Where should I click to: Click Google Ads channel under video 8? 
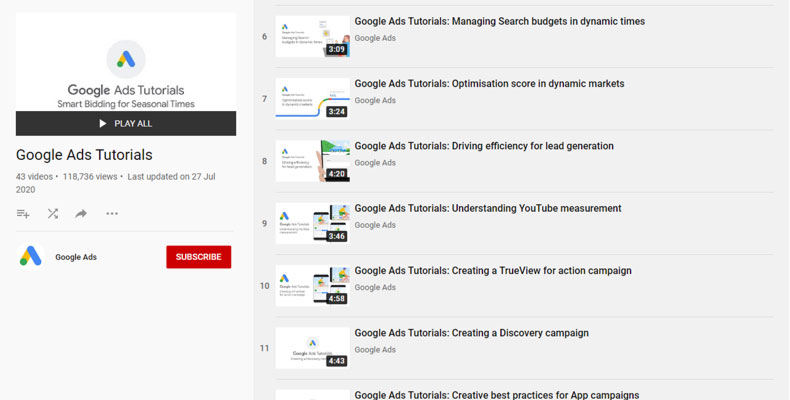(x=375, y=163)
